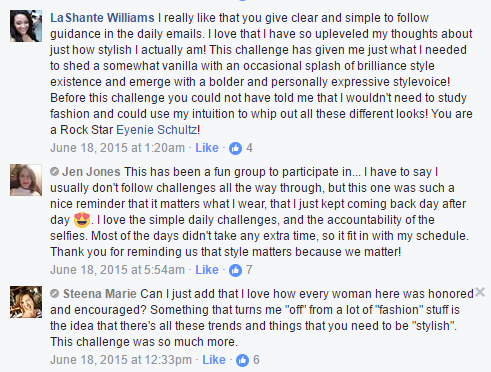This screenshot has width=491, height=372.
Task: Click the badge icon before Steena Marie's name
Action: (54, 294)
